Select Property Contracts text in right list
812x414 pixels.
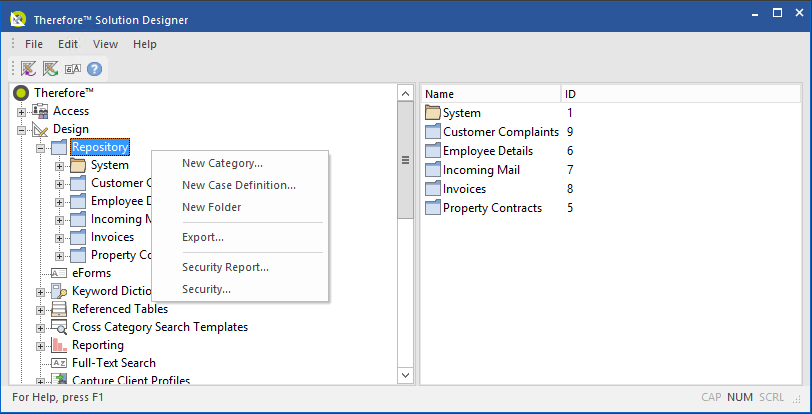492,208
